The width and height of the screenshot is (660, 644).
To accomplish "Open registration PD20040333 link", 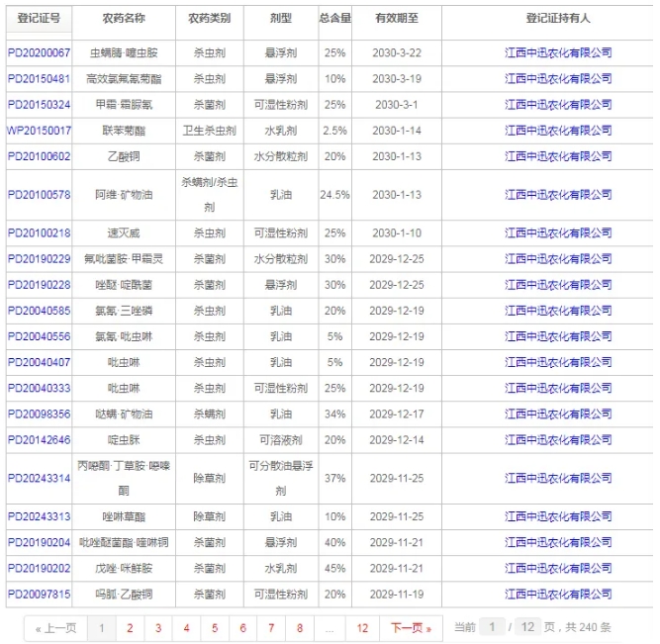I will click(40, 388).
